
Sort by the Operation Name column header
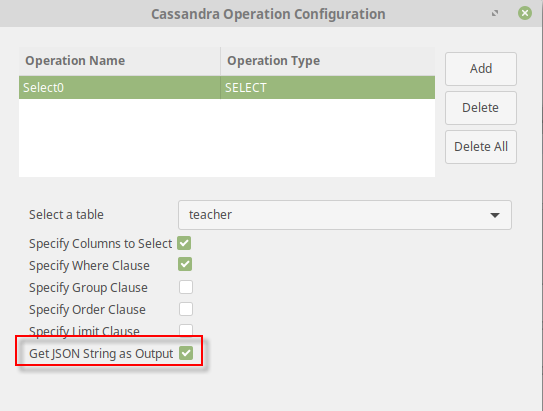119,61
